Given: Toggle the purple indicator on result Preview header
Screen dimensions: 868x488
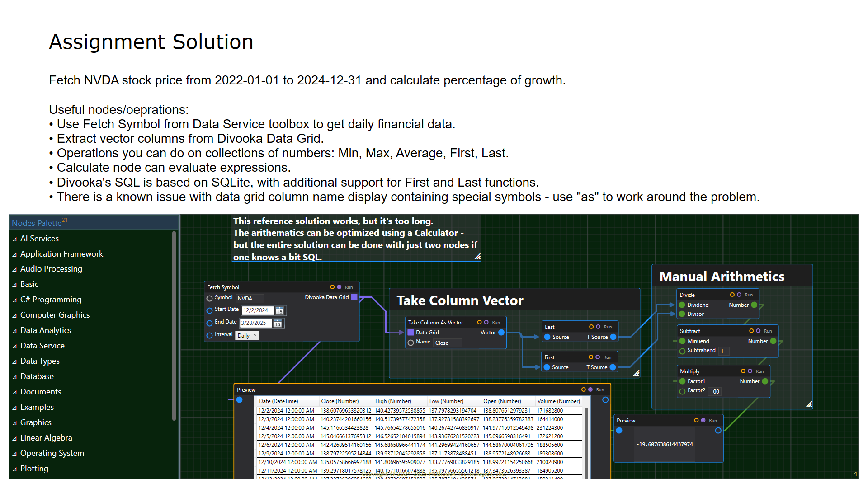Looking at the screenshot, I should pyautogui.click(x=703, y=420).
